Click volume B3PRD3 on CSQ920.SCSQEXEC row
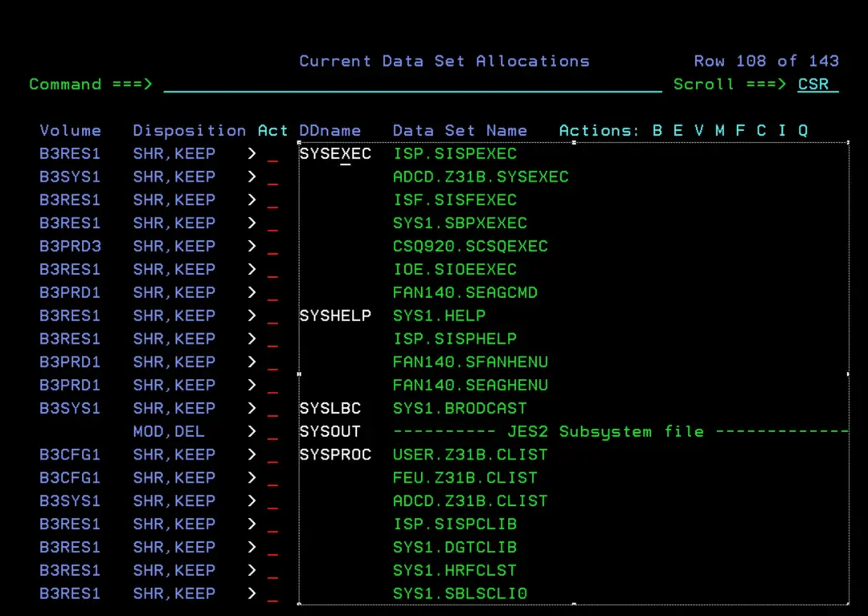The width and height of the screenshot is (868, 616). 70,246
